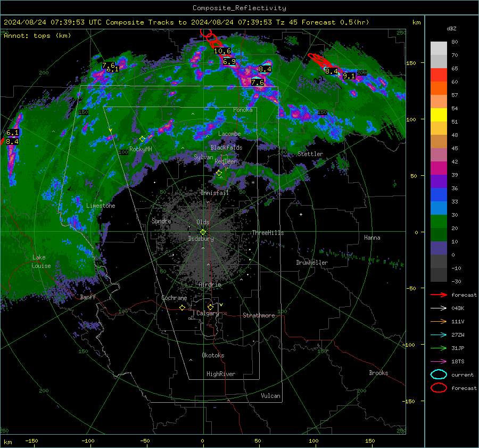Click the yellow diamond marker at Calgary
Screen dimensions: 479x448
[210, 307]
